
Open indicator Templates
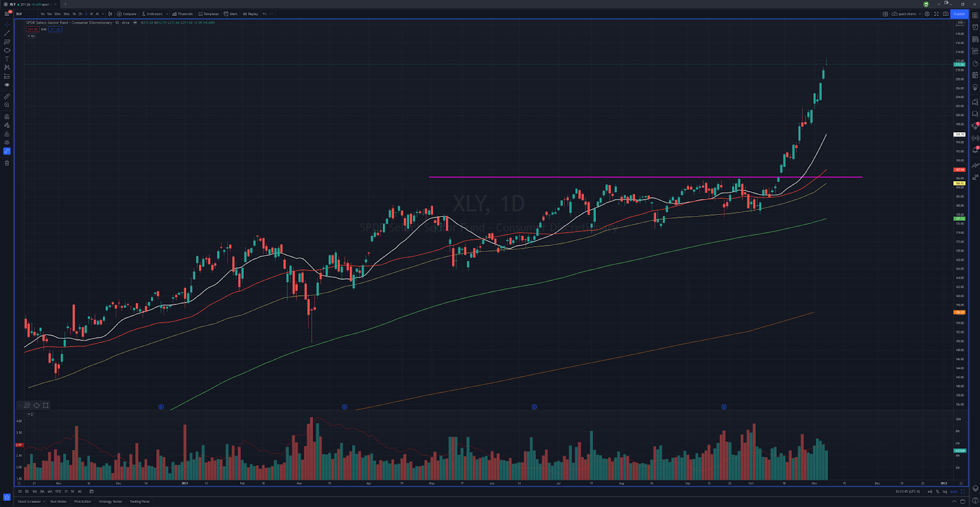(x=208, y=13)
